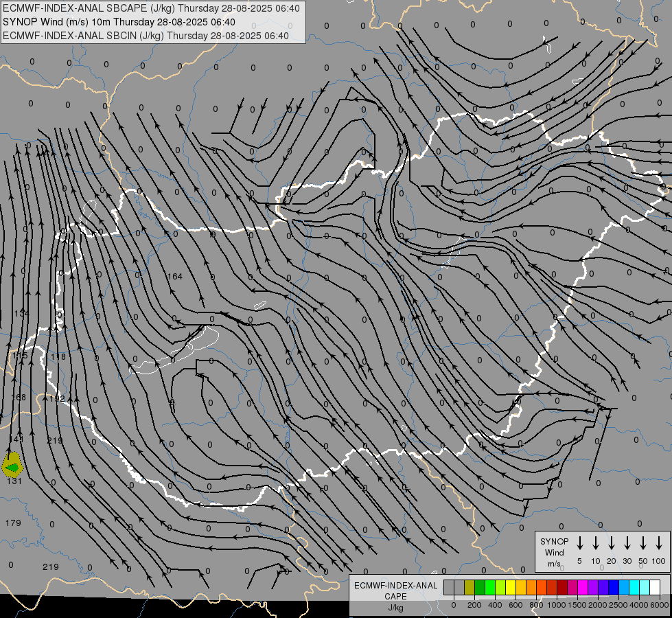Screen dimensions: 672x618
Task: Click the SBCIN title line in header
Action: tap(146, 36)
